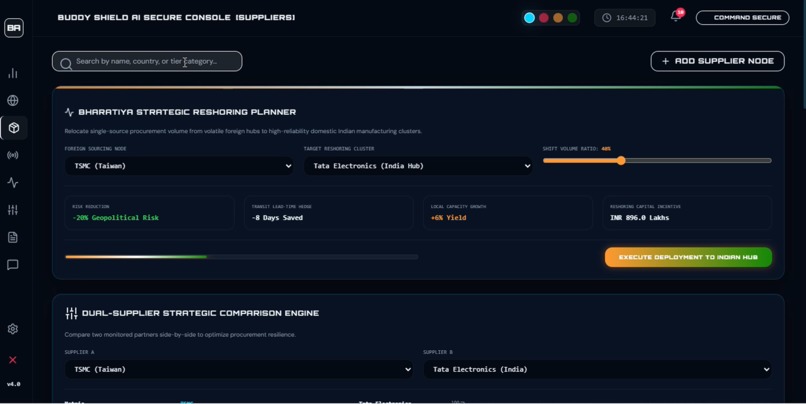Screen dimensions: 806x404
Task: Click the red X icon in sidebar
Action: click(13, 360)
